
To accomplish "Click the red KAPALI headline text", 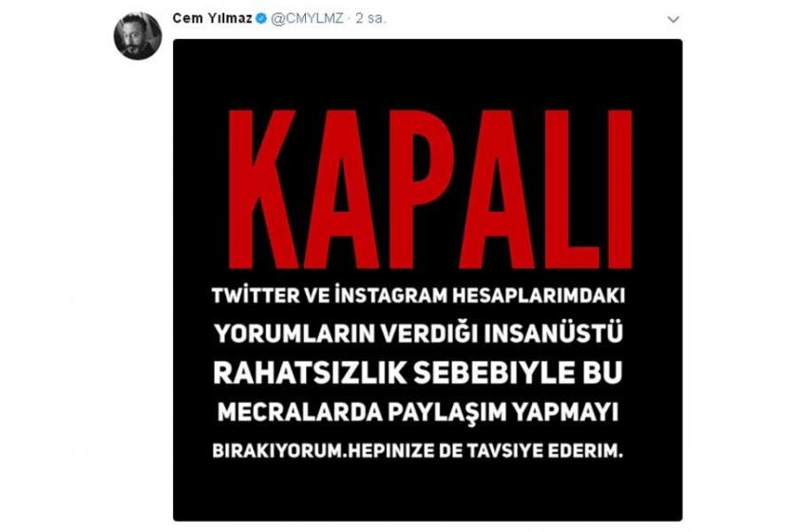I will pyautogui.click(x=430, y=189).
